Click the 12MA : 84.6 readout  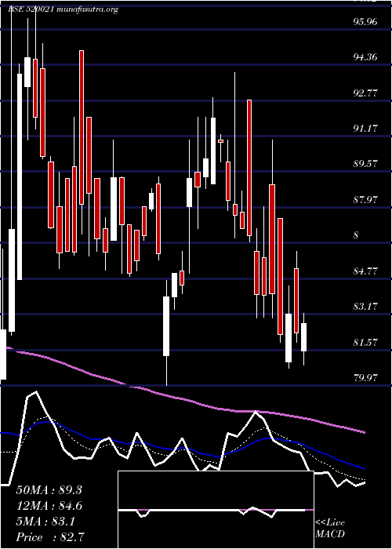49,506
